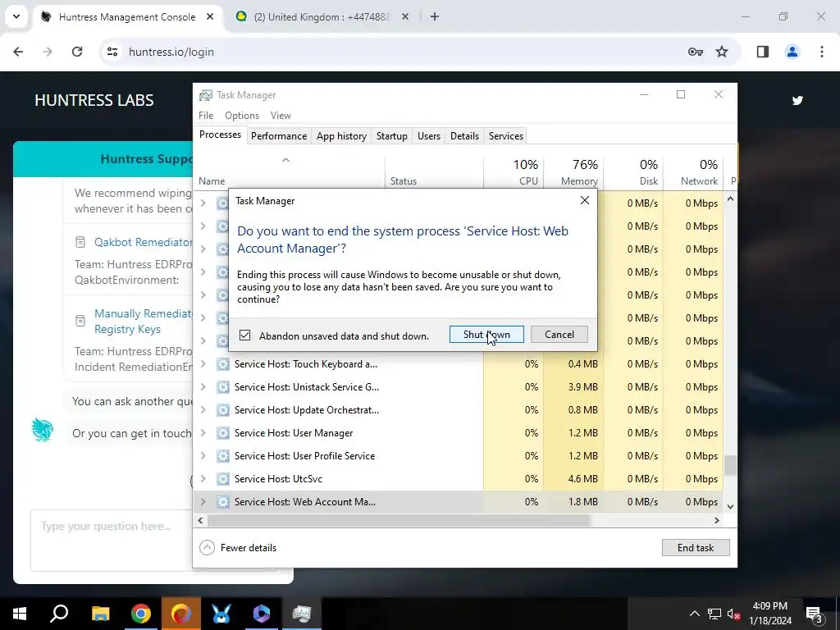
Task: Expand Service Host: User Profile Service row
Action: [x=203, y=456]
